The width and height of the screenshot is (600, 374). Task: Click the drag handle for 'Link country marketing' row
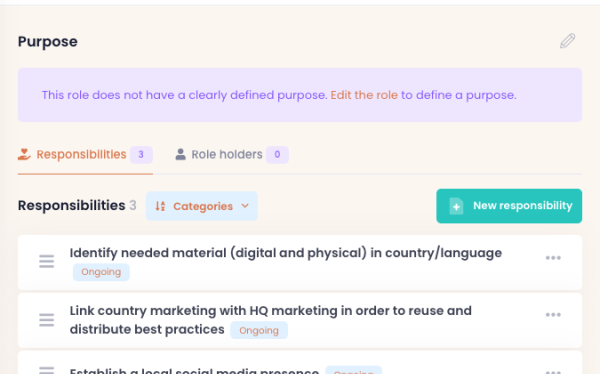[47, 320]
